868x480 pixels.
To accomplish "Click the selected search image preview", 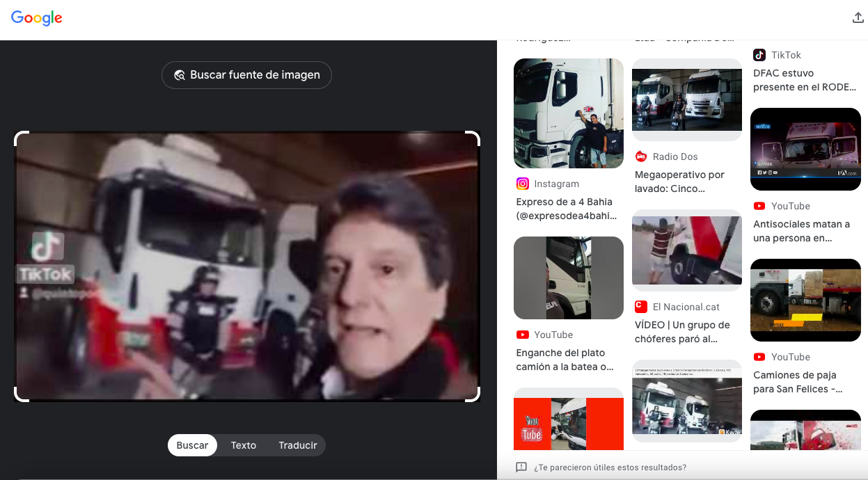I will pyautogui.click(x=247, y=266).
